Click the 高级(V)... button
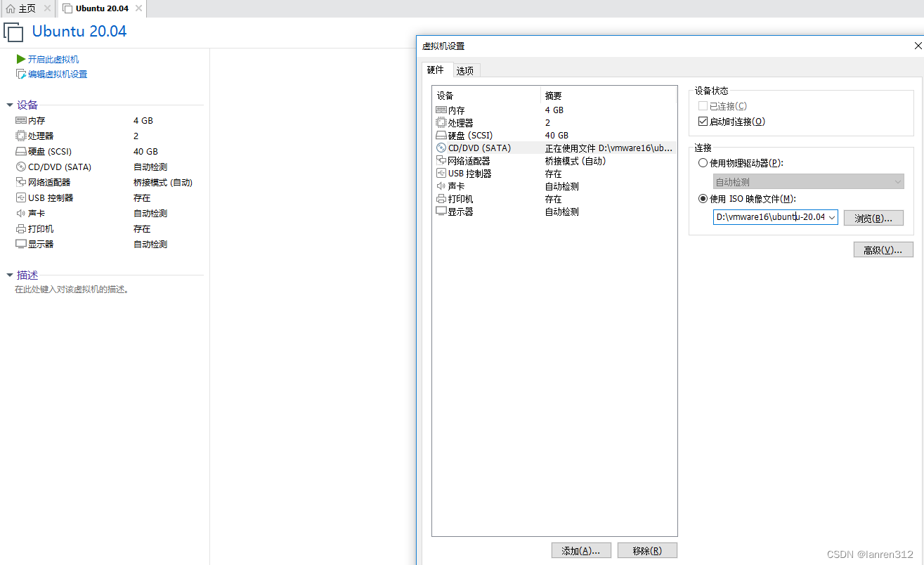The width and height of the screenshot is (924, 565). pyautogui.click(x=883, y=249)
